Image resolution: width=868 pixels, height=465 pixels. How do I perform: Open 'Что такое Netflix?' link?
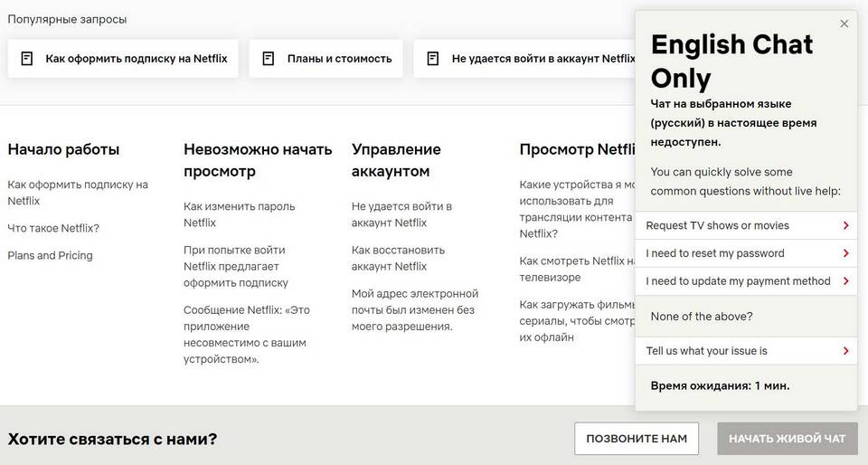click(x=53, y=228)
